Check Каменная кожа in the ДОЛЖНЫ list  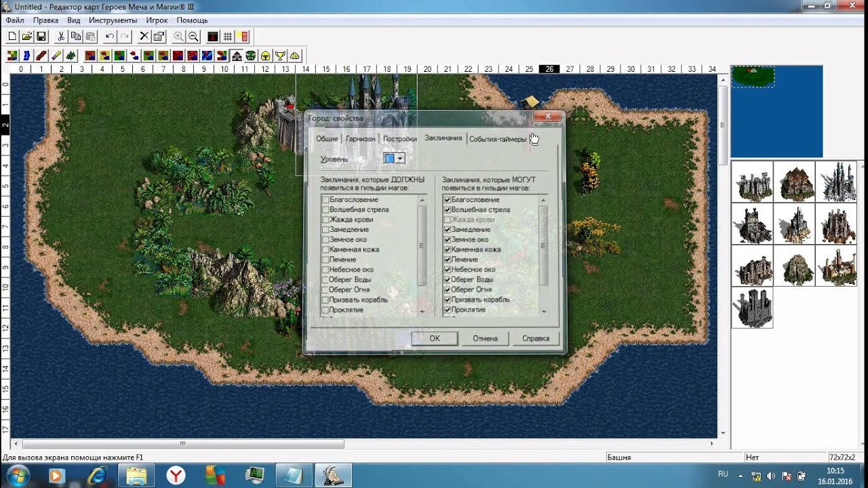click(325, 249)
